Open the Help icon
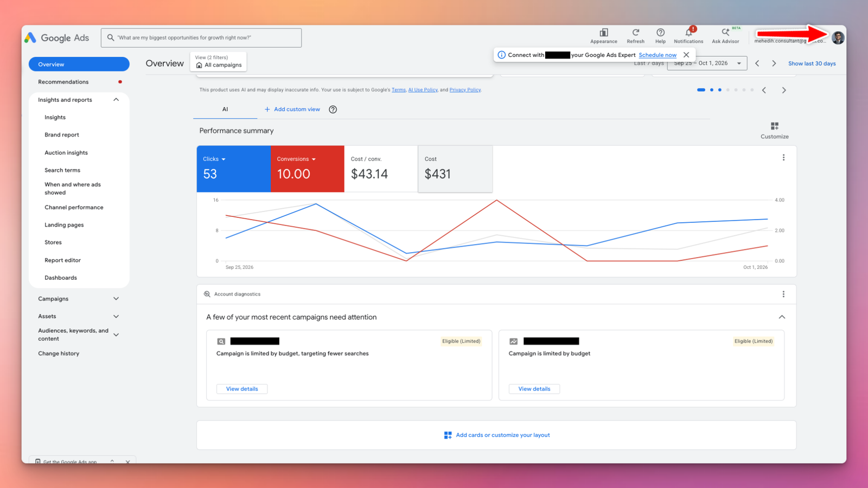 click(x=660, y=33)
